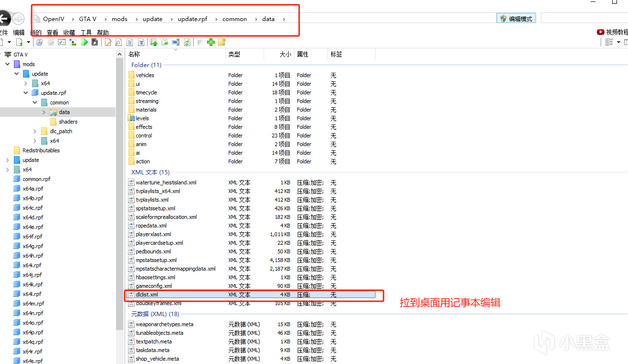628x364 pixels.
Task: Collapse the common tree node
Action: 35,102
